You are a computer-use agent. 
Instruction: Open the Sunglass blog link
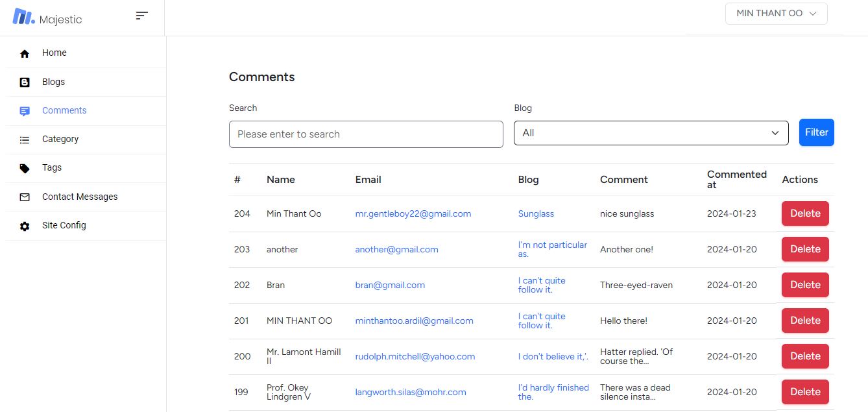point(536,213)
